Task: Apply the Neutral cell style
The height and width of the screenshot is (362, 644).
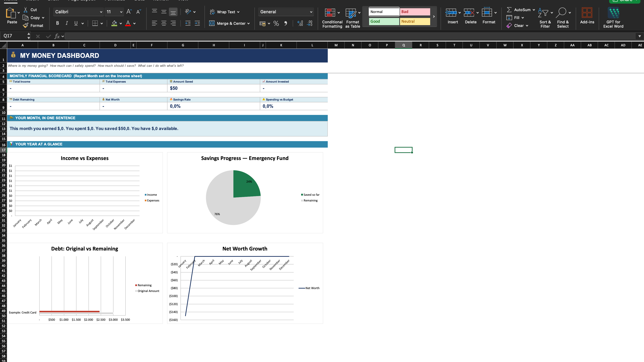Action: point(415,22)
